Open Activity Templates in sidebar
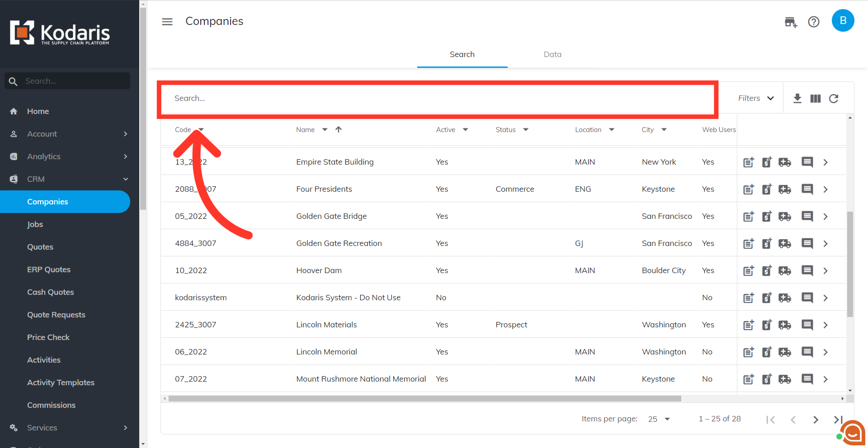The height and width of the screenshot is (448, 868). coord(61,382)
